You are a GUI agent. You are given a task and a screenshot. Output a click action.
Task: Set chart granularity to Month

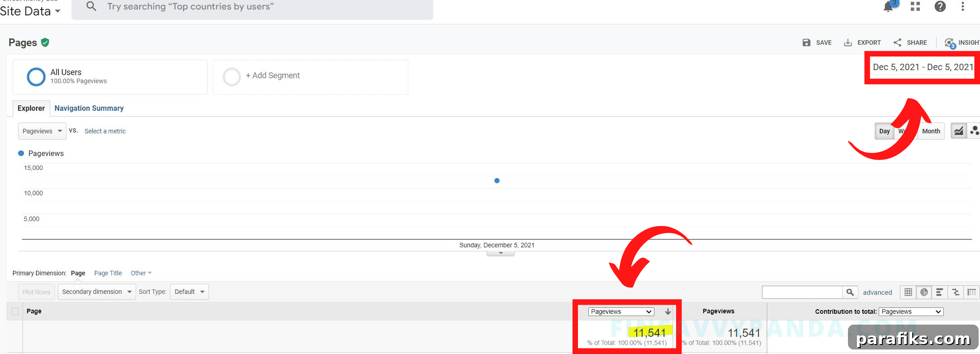tap(931, 131)
